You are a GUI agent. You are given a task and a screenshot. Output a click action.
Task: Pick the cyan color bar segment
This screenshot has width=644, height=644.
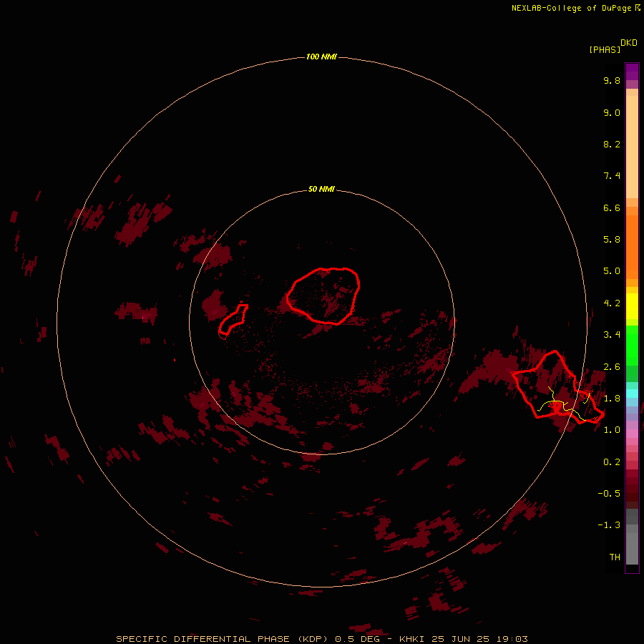632,394
